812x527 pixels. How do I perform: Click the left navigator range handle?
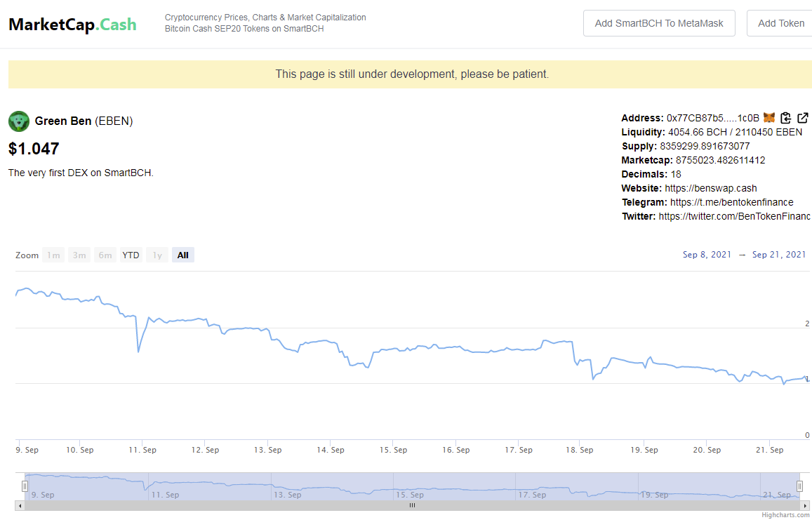tap(25, 486)
